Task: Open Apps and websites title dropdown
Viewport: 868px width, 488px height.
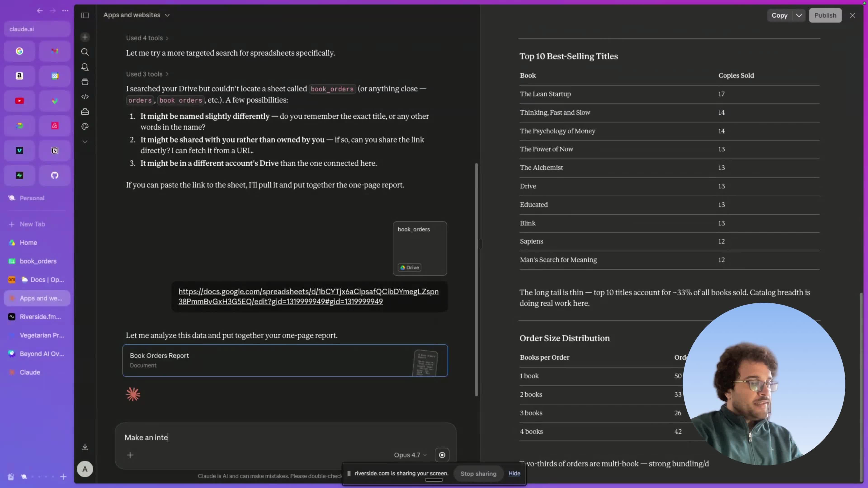Action: pos(137,15)
